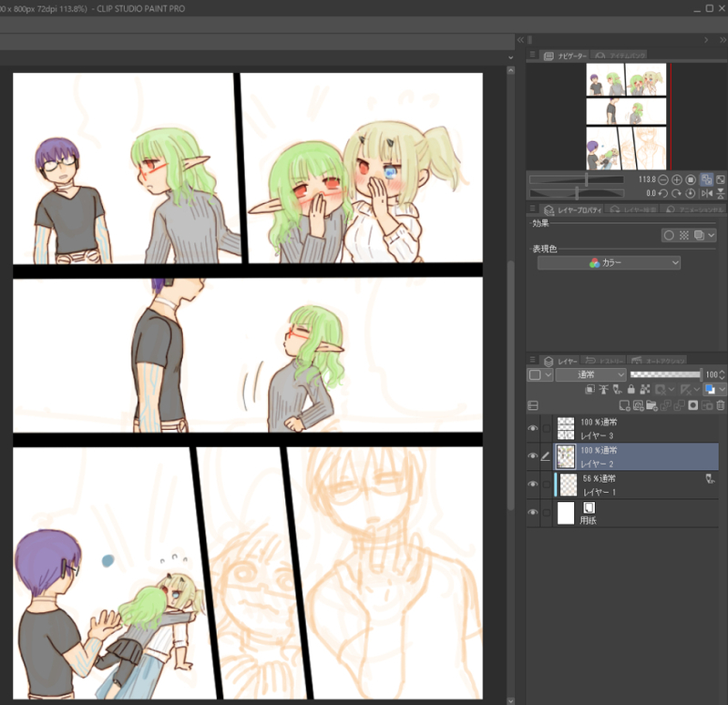Reset navigator zoom to 100 percent

pyautogui.click(x=691, y=179)
